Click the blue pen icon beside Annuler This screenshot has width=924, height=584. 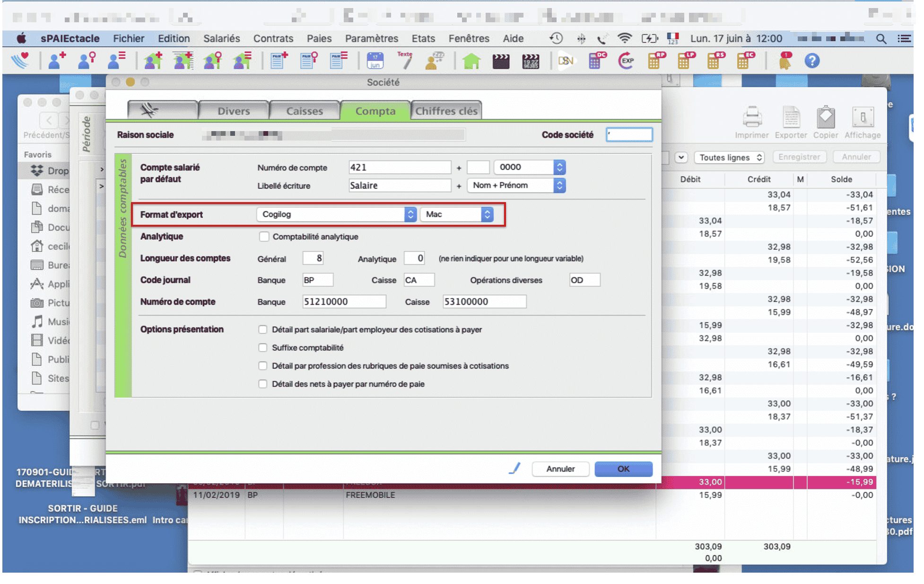[x=514, y=468]
